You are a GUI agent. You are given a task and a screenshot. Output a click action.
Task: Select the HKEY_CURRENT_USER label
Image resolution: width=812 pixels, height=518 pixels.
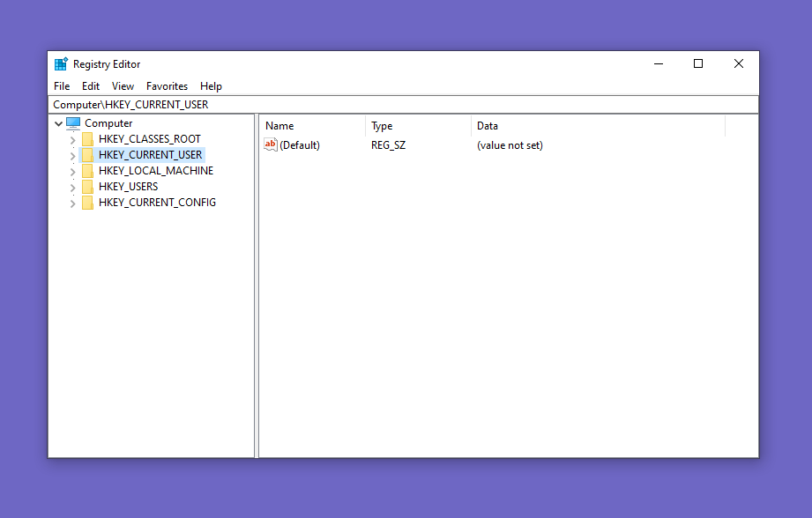(150, 155)
